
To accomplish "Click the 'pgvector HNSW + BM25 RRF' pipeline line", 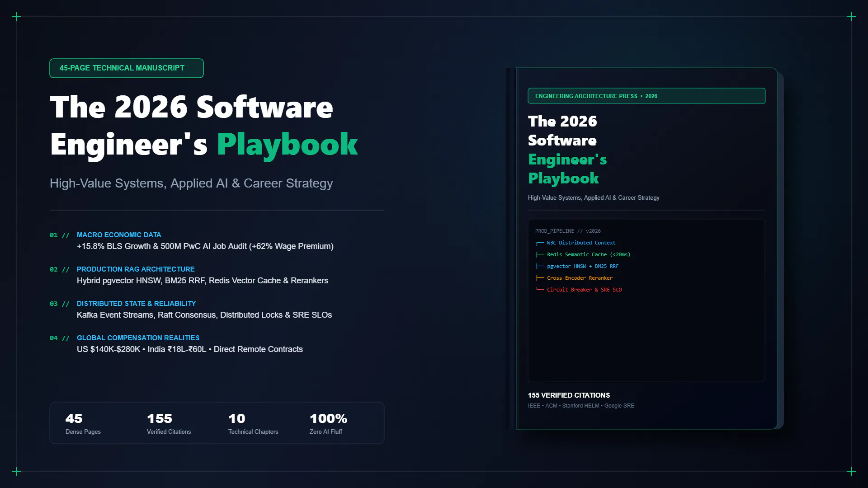I will point(577,266).
